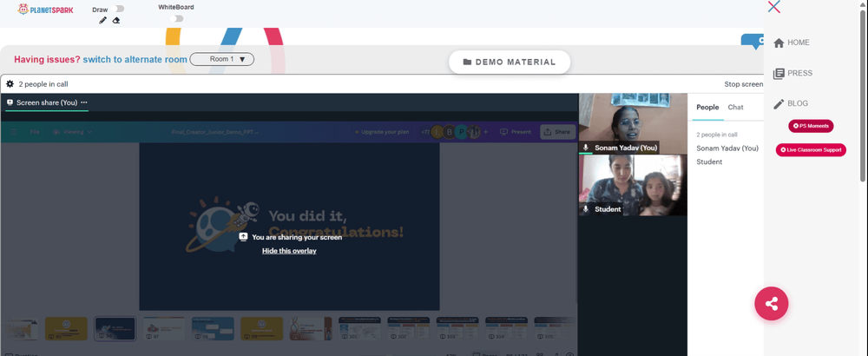Select slide thumbnail 105
This screenshot has width=868, height=356.
(556, 328)
